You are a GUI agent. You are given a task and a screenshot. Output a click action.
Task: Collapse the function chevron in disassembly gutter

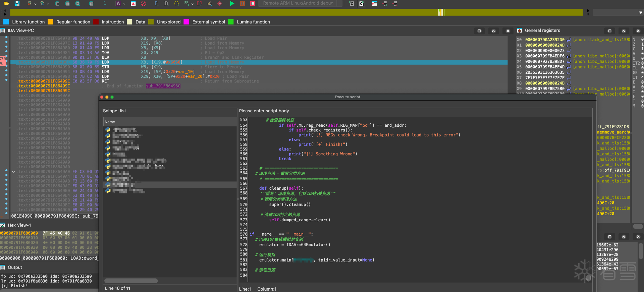(x=13, y=172)
